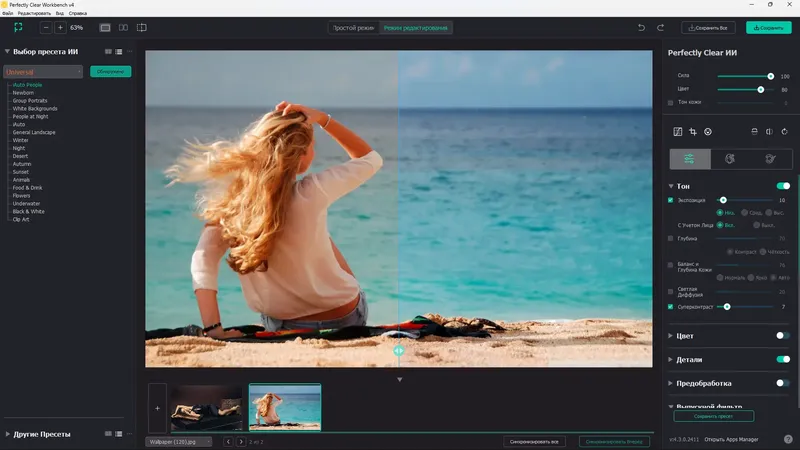Click the face/smiley tool icon

coord(708,132)
